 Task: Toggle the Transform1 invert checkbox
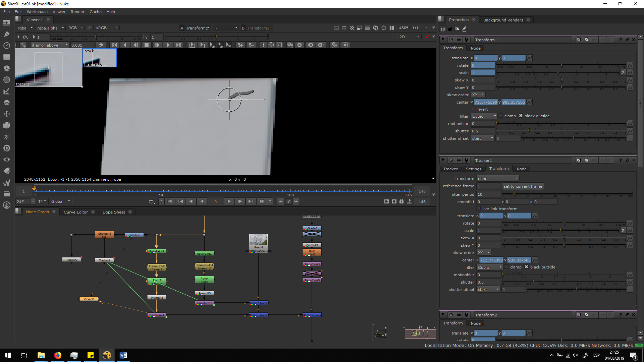[473, 109]
